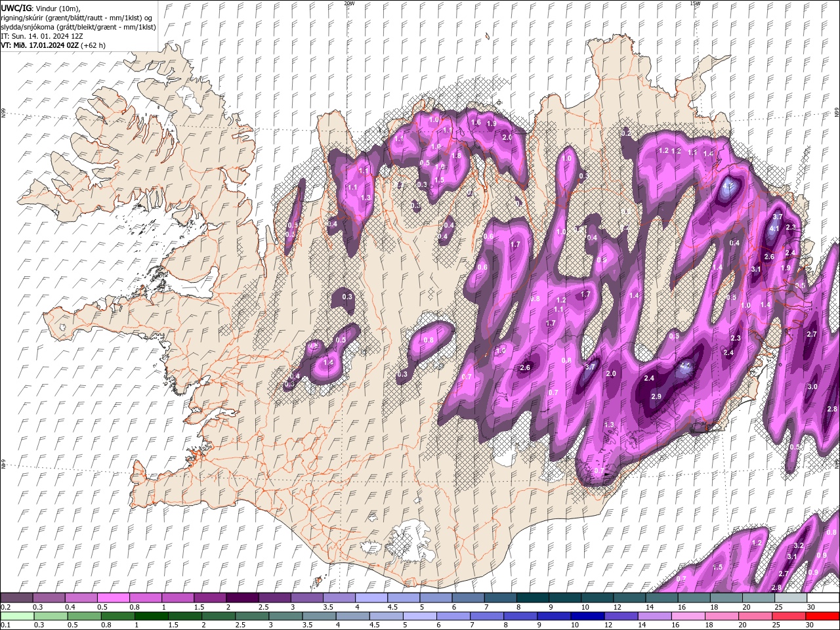
Task: Select the 3.1 precipitation value in the east
Action: pos(755,269)
